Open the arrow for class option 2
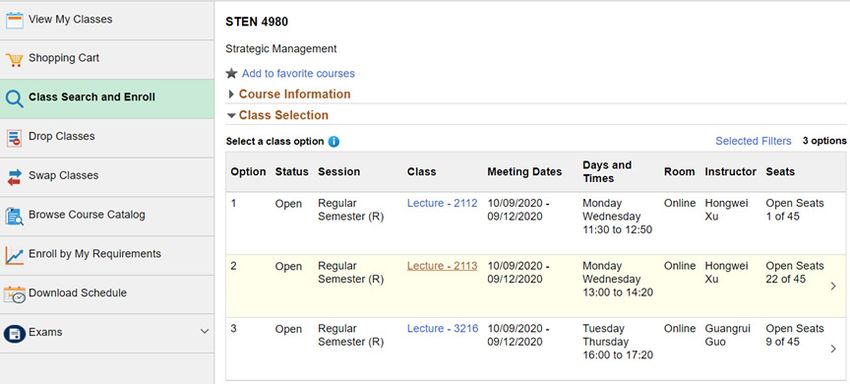This screenshot has height=384, width=850. pyautogui.click(x=833, y=286)
